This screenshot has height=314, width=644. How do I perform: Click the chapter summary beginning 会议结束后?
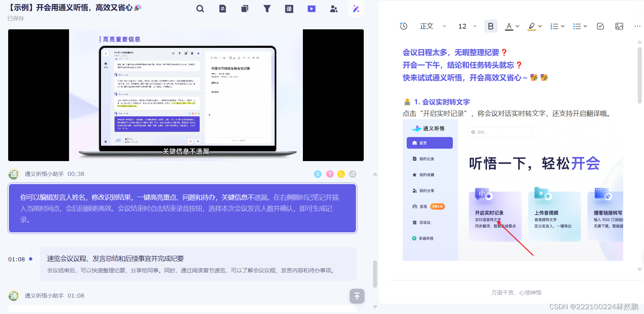192,271
